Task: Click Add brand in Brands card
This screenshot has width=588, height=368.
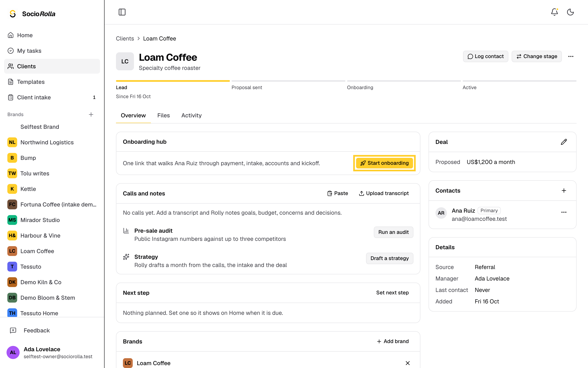Action: tap(393, 341)
